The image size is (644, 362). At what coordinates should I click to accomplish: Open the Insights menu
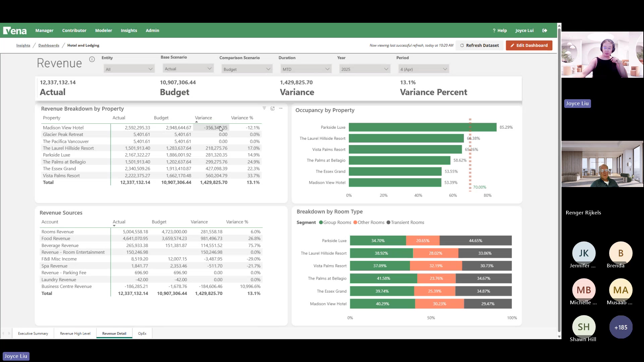click(129, 30)
